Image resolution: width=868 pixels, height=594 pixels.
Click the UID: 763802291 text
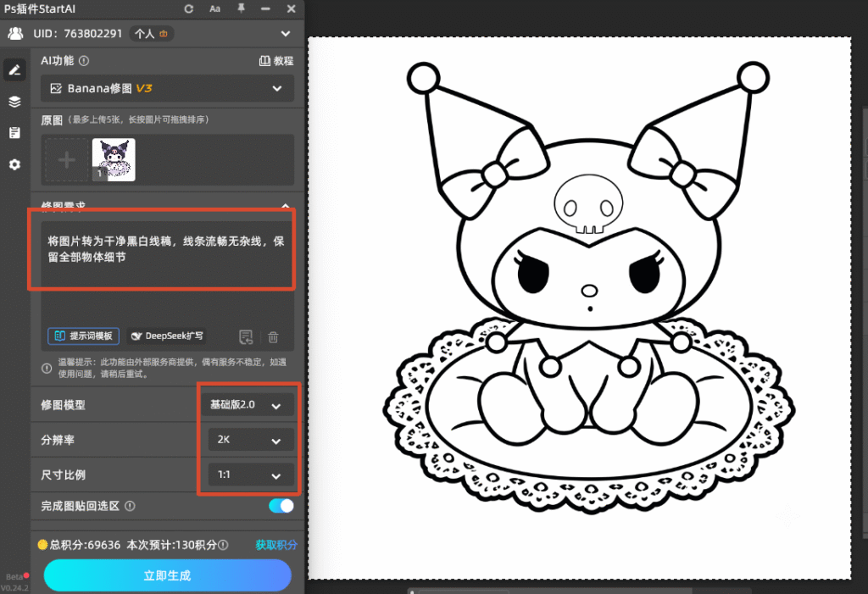coord(77,34)
